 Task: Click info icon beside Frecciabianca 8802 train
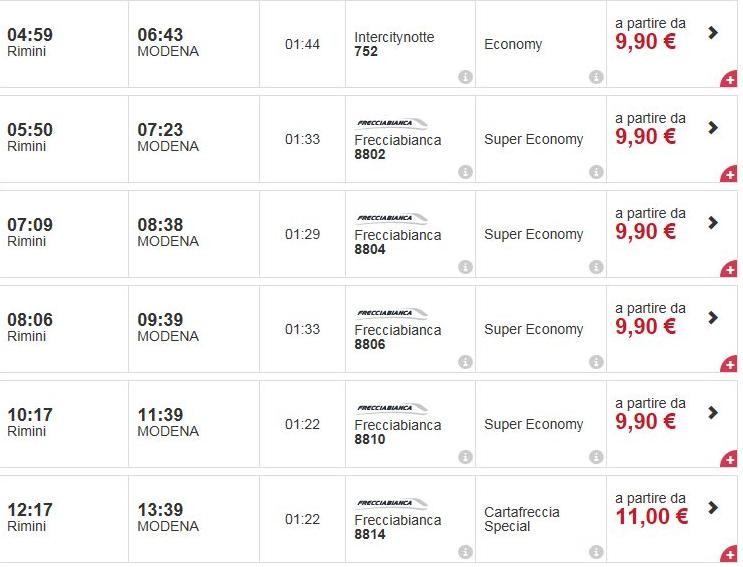coord(465,172)
